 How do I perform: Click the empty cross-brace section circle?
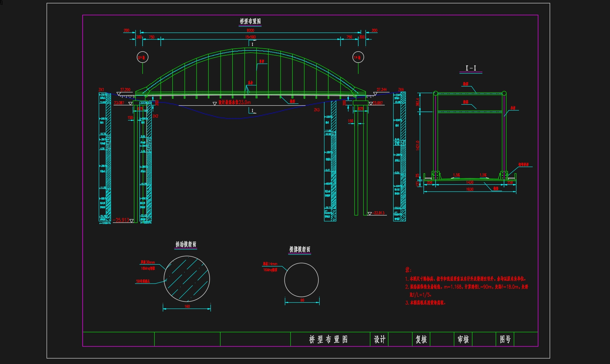301,280
